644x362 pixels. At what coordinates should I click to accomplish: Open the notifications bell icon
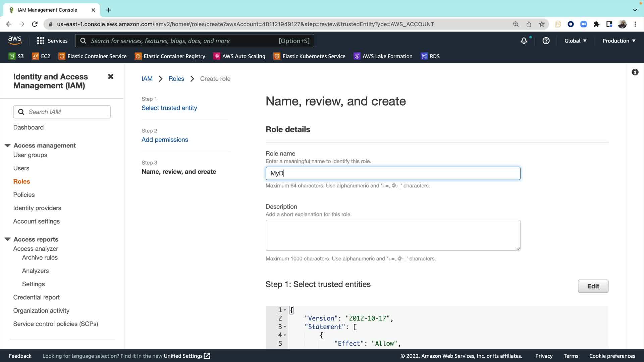coord(524,41)
